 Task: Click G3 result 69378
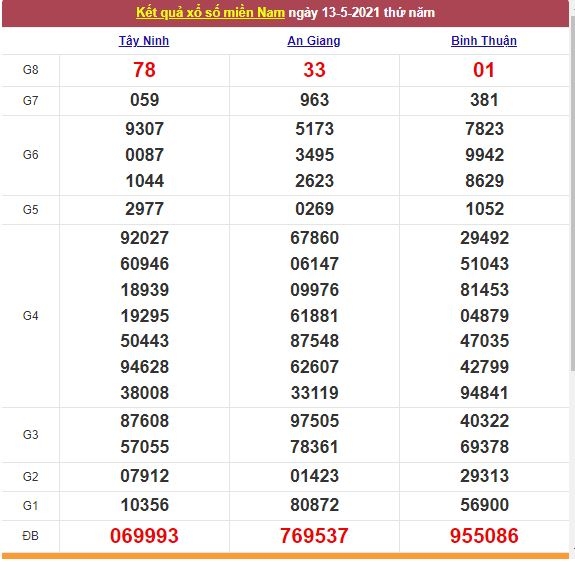484,447
